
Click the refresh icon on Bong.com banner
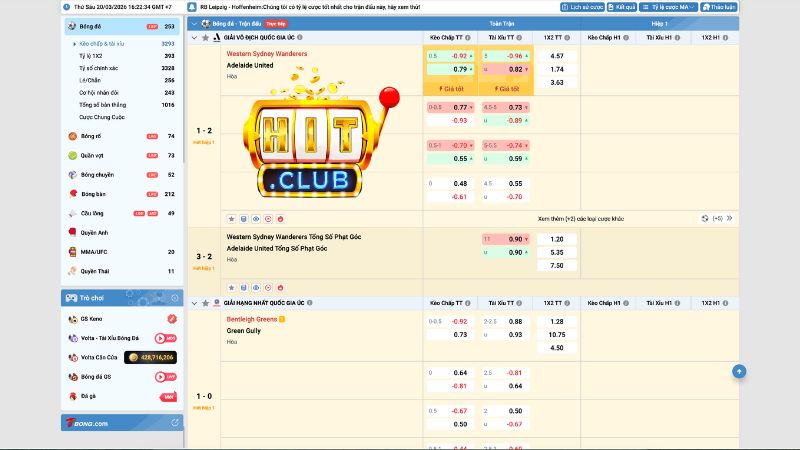174,423
